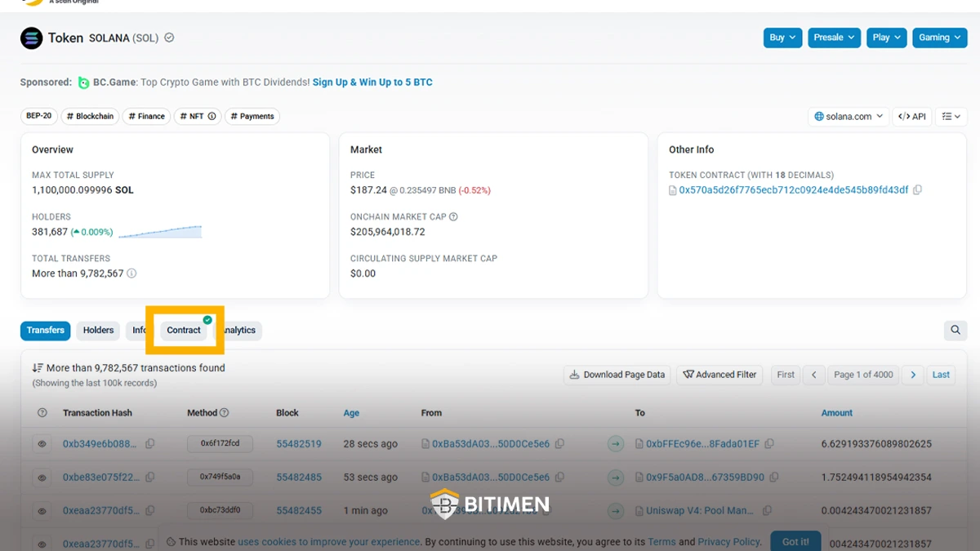
Task: Open the Advanced Filter
Action: point(719,375)
